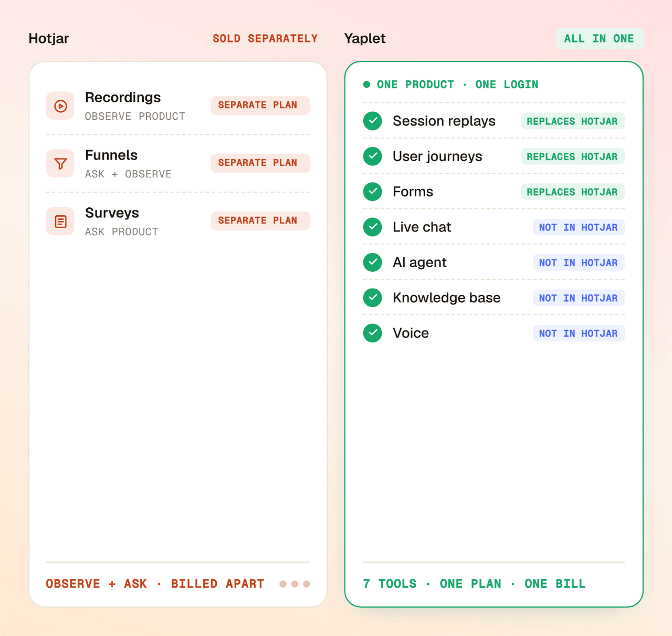The height and width of the screenshot is (636, 672).
Task: Click the green check beside Forms
Action: pyautogui.click(x=373, y=192)
